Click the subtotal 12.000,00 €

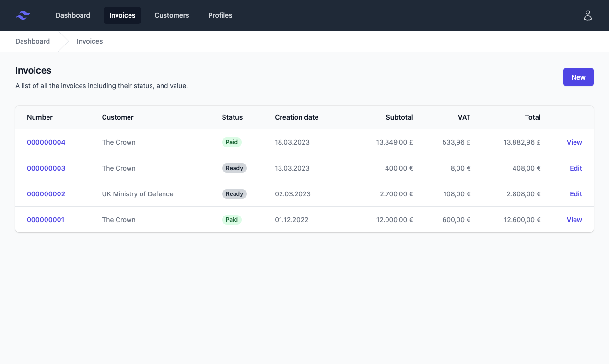[x=395, y=220]
